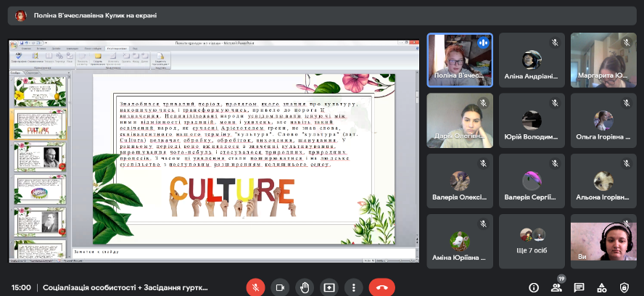Leave the call with red hang-up button
644x296 pixels.
pos(382,287)
